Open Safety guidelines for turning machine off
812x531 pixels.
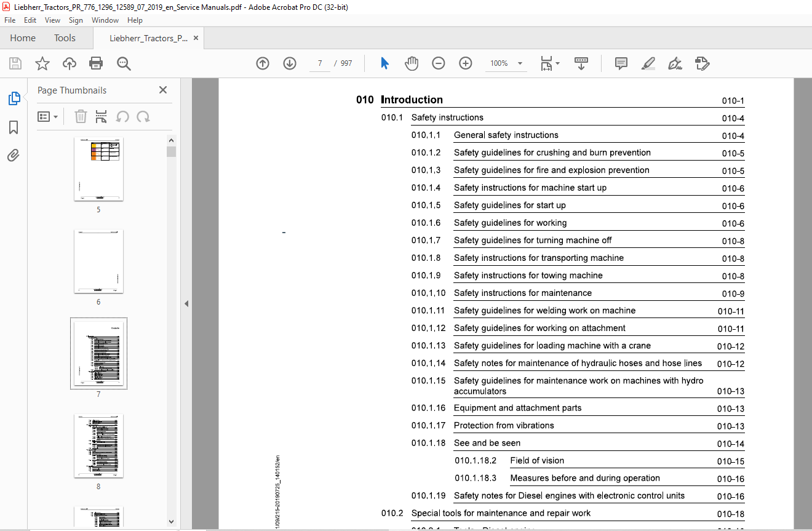(533, 241)
